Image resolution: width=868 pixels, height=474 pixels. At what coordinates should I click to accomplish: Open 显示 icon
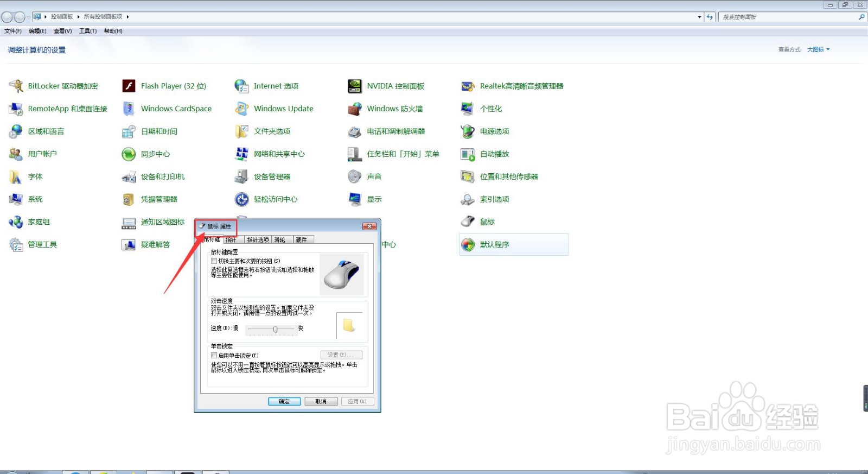tap(355, 199)
